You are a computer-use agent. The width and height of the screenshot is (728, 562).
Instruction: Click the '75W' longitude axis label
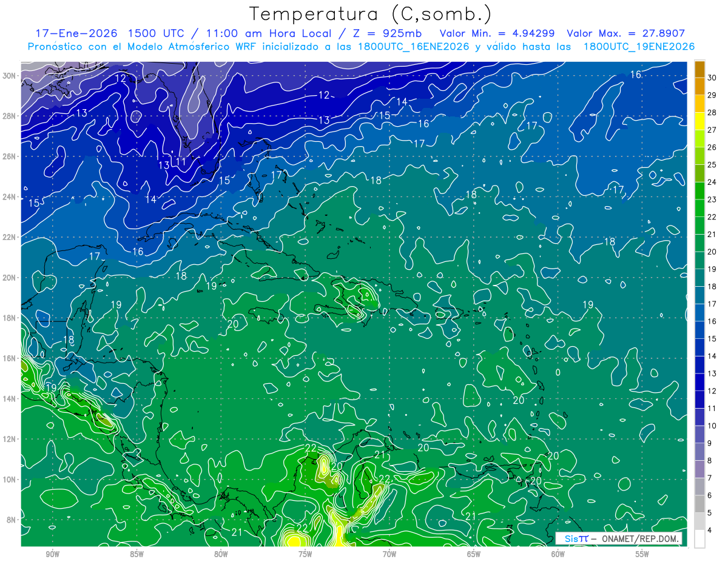click(x=305, y=554)
